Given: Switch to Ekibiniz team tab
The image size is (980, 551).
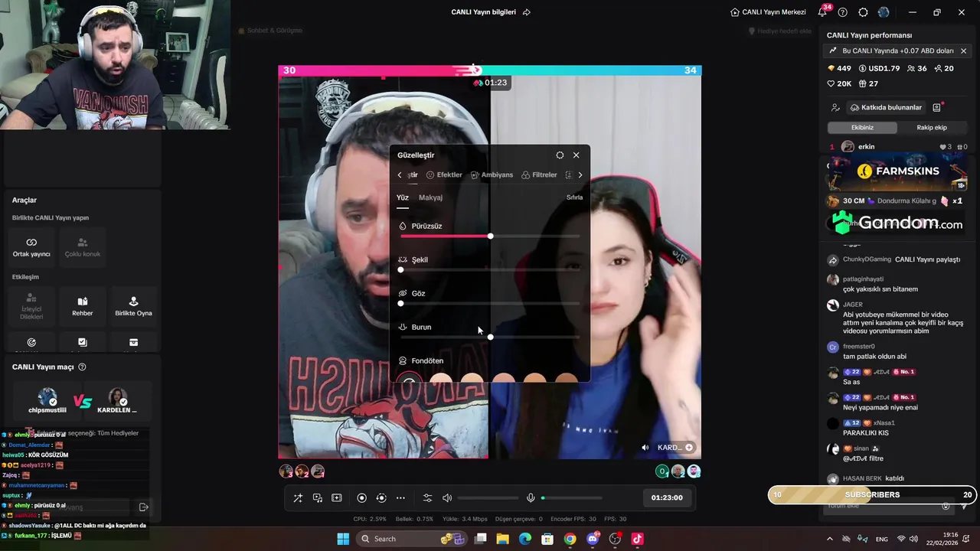Looking at the screenshot, I should tap(862, 127).
